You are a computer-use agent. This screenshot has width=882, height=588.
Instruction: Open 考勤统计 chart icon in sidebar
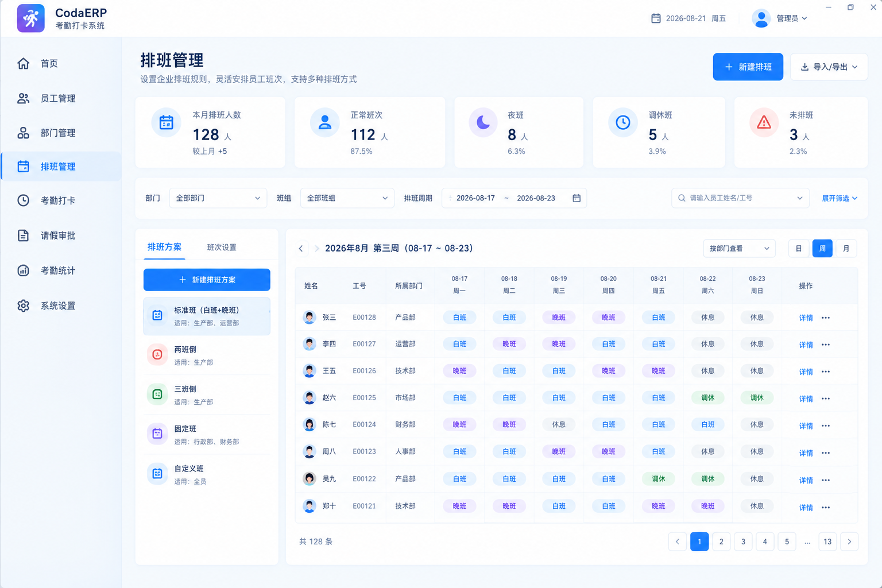pos(23,270)
